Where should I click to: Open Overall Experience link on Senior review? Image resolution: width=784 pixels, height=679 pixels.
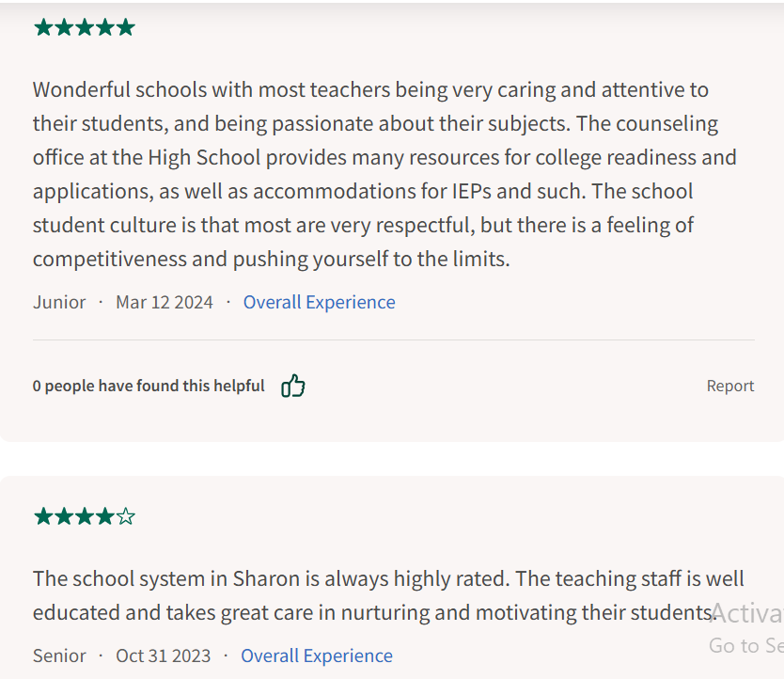(x=317, y=655)
